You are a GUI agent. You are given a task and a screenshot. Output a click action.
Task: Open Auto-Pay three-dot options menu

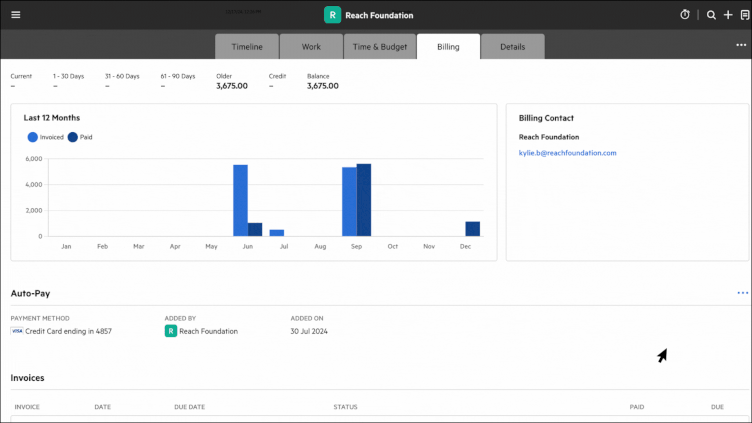(742, 293)
